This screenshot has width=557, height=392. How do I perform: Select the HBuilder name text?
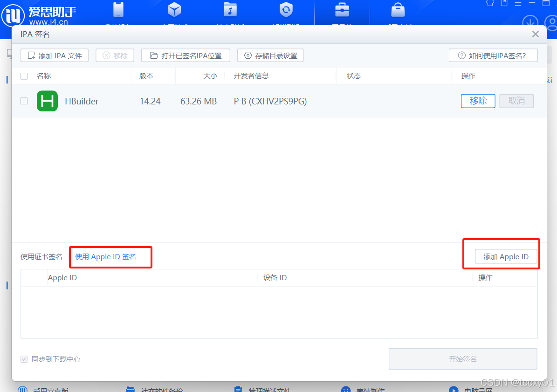click(82, 101)
